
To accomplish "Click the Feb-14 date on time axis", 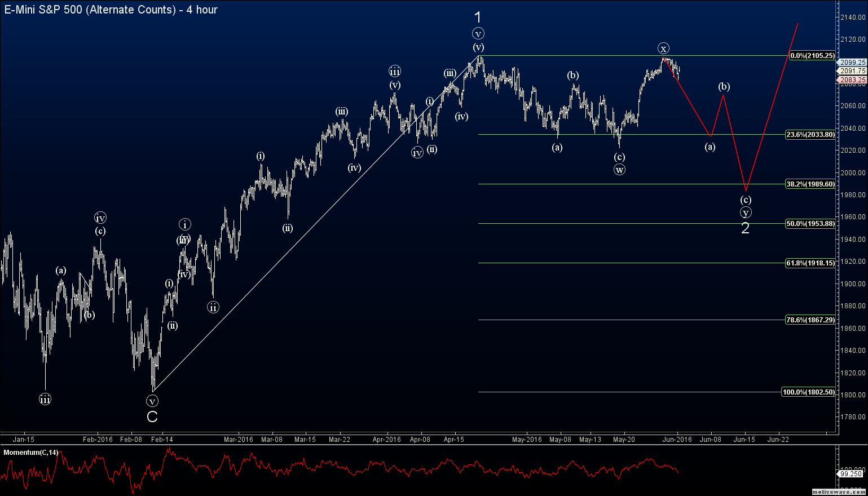I will 162,440.
